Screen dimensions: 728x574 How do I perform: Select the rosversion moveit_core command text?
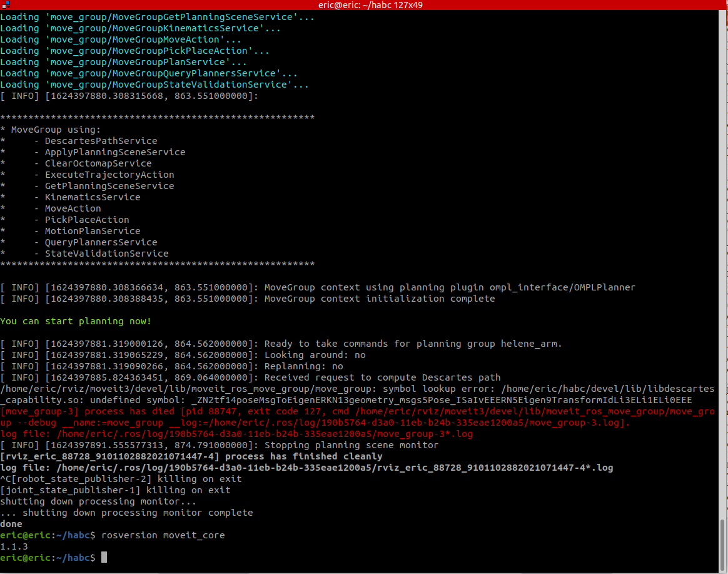point(166,535)
